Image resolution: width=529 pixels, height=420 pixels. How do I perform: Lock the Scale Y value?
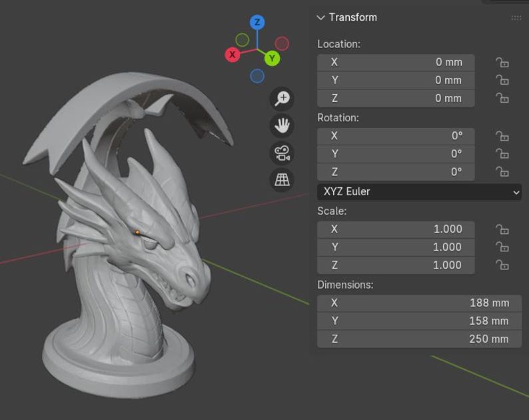pyautogui.click(x=502, y=247)
